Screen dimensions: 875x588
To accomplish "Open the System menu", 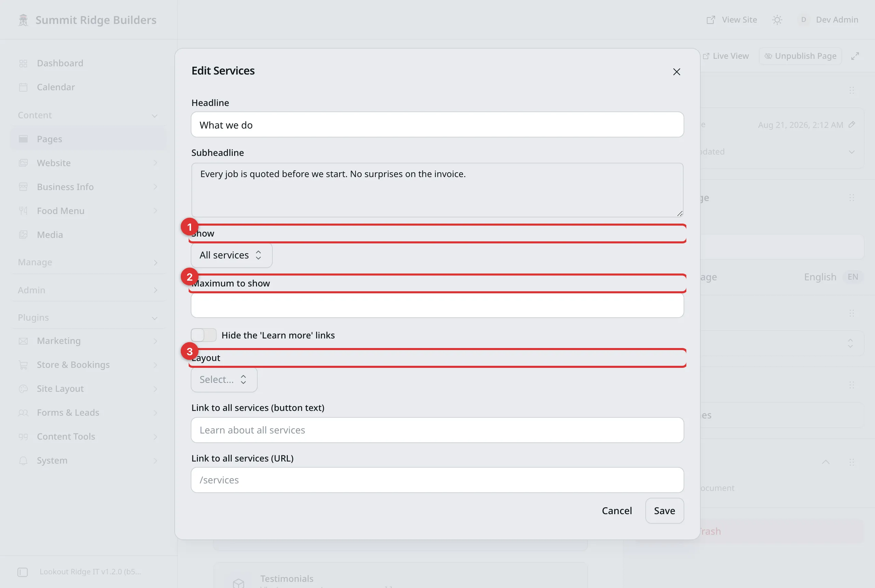I will [89, 460].
